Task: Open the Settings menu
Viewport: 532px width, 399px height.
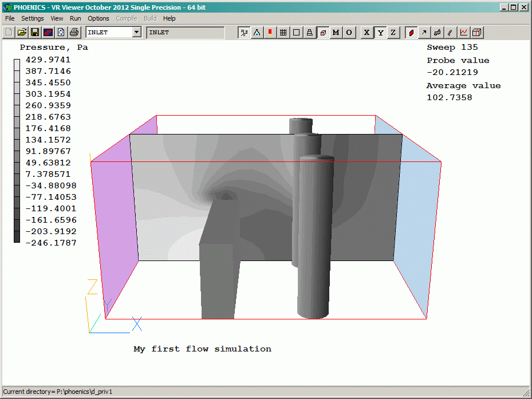Action: point(32,18)
